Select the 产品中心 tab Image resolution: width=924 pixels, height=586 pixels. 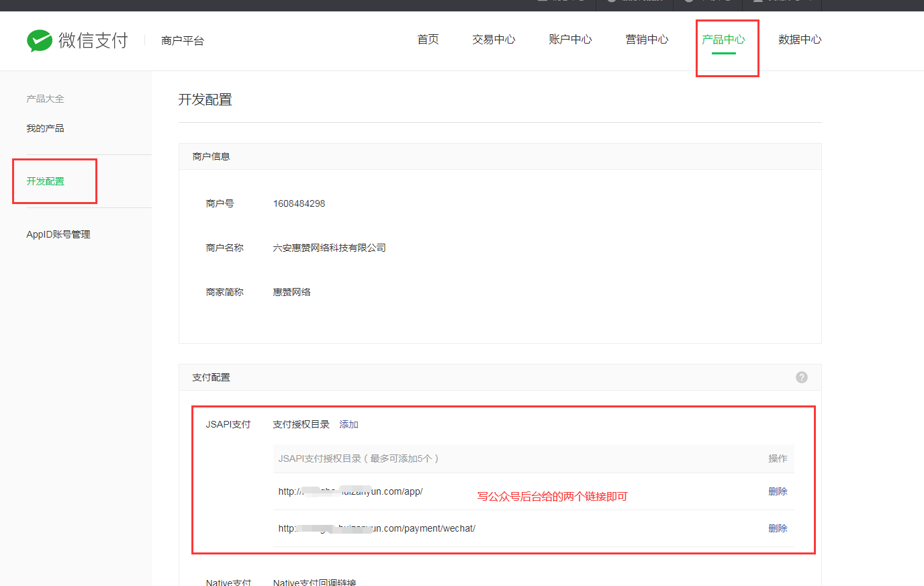point(723,40)
